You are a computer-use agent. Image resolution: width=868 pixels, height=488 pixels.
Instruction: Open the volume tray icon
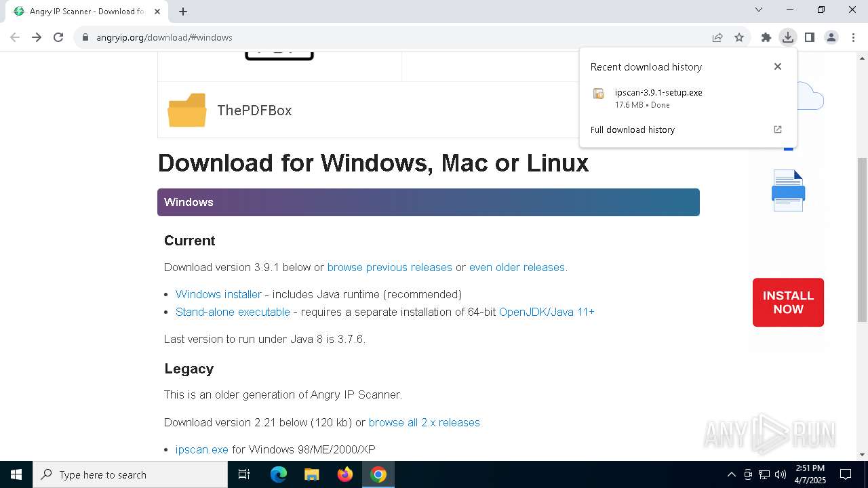tap(781, 474)
